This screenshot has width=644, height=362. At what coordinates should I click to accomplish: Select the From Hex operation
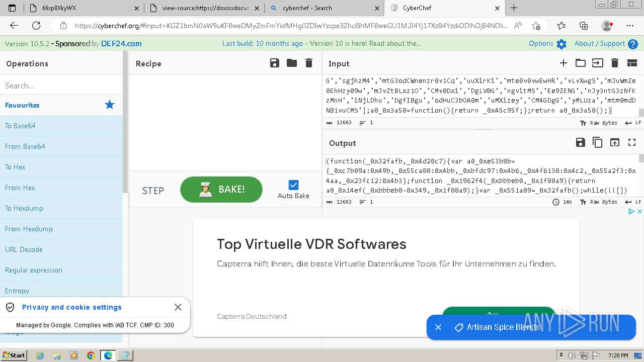click(x=61, y=188)
